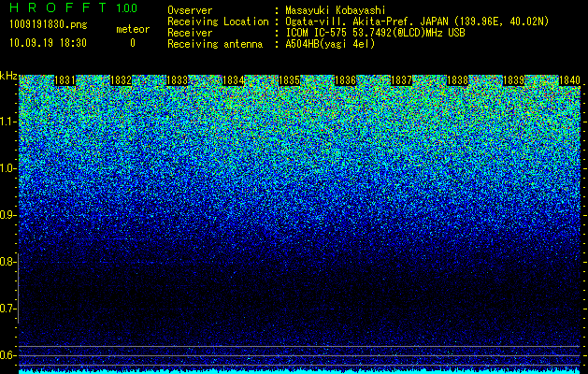Click the HROFFT title text

click(57, 7)
